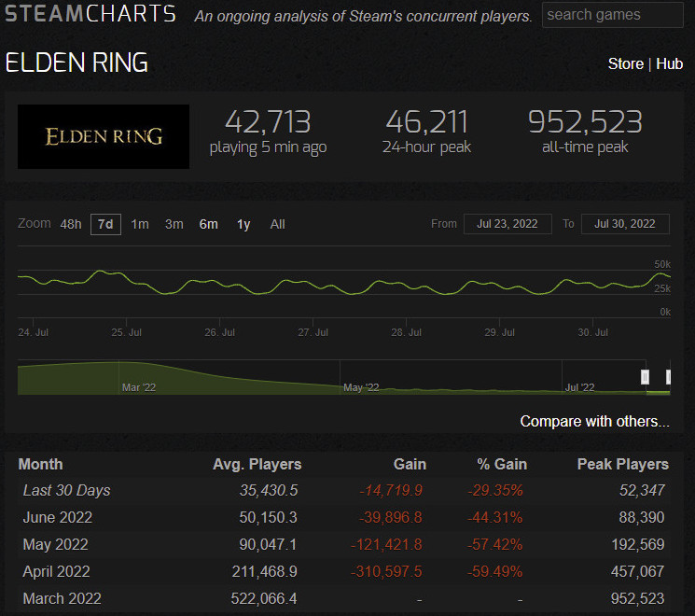Viewport: 695px width, 616px height.
Task: Select the April 2022 row label
Action: (56, 571)
